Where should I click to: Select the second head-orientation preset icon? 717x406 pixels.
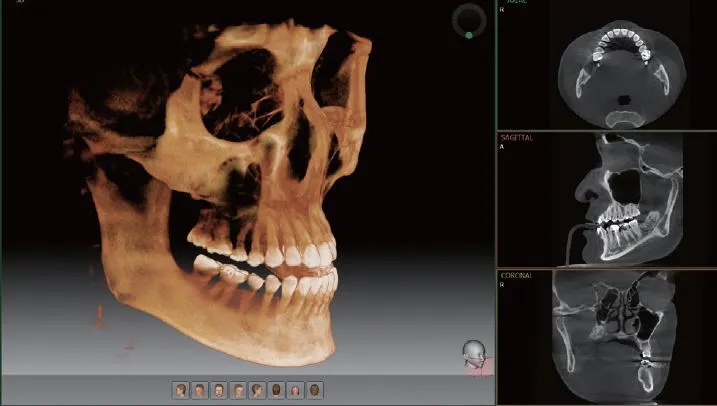click(x=200, y=390)
